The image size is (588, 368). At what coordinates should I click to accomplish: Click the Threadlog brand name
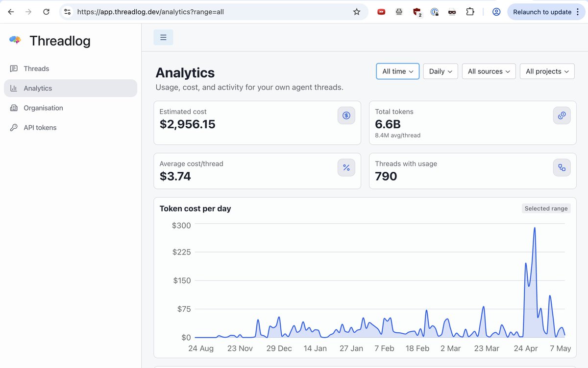pos(60,41)
